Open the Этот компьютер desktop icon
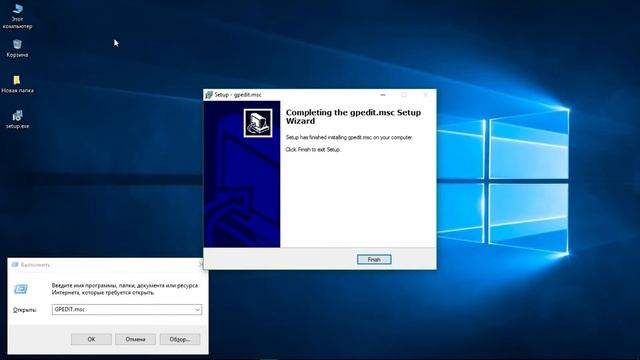Screen dimensions: 640x360 17,16
